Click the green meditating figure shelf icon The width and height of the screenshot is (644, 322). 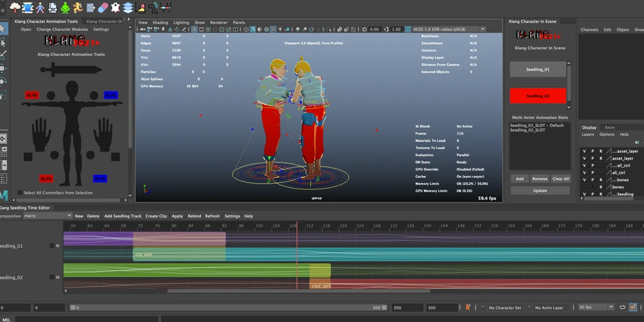(x=65, y=7)
